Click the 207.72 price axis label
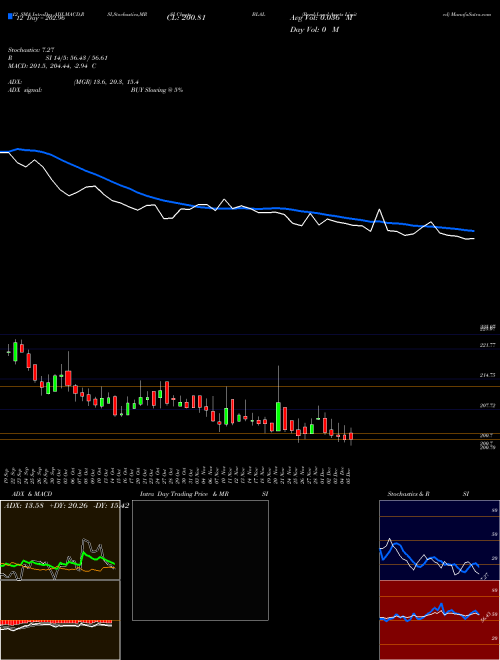 (487, 405)
